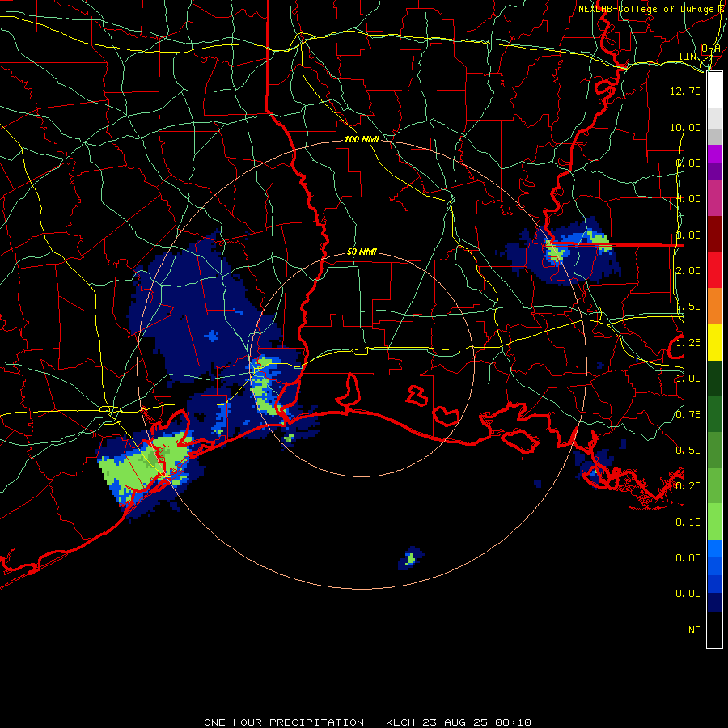Click the 0.05 legend value
728x728 pixels.
(688, 557)
